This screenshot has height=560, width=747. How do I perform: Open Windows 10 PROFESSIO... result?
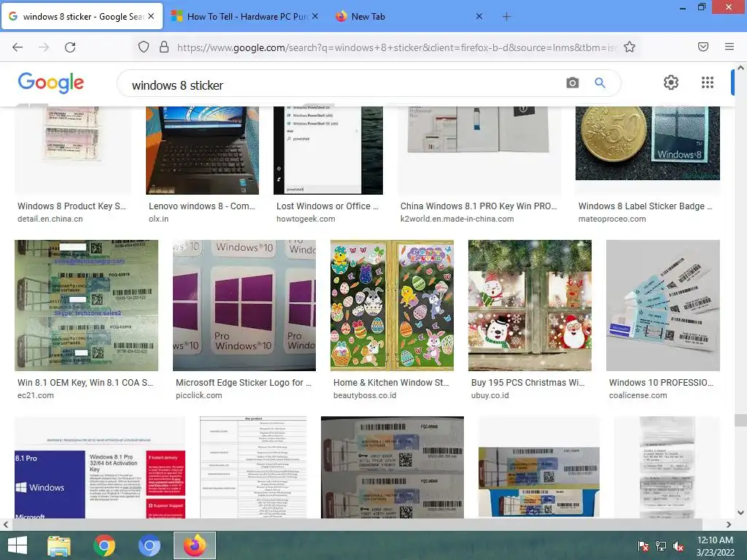pyautogui.click(x=661, y=382)
